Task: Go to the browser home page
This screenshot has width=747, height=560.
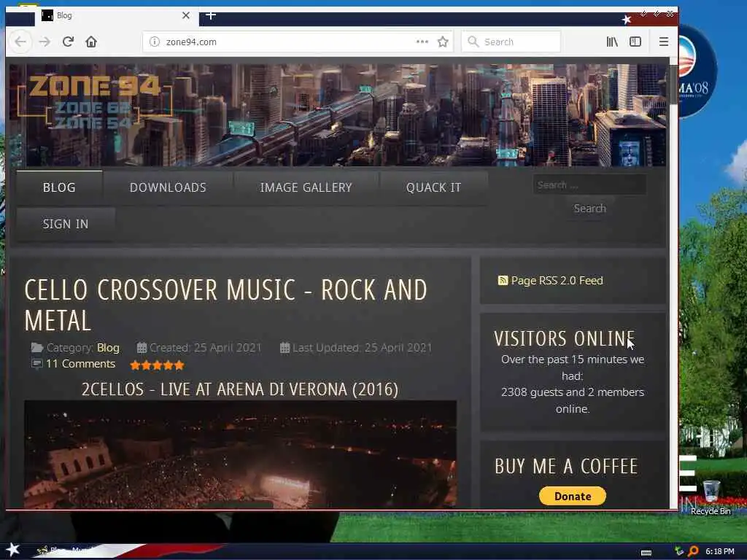Action: point(91,42)
